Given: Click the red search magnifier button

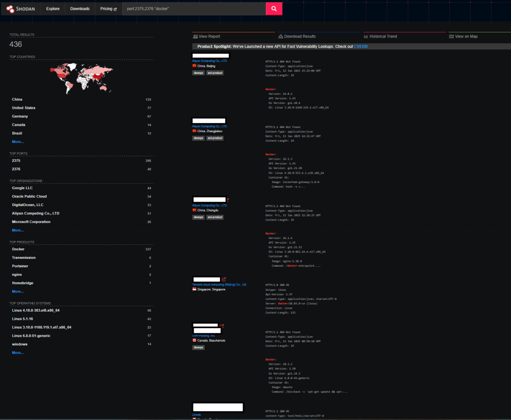Looking at the screenshot, I should [274, 9].
